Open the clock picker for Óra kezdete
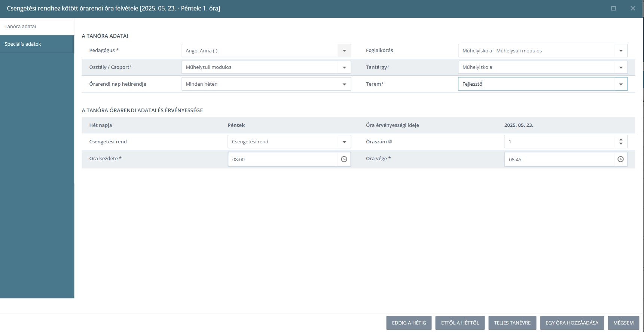 coord(344,159)
